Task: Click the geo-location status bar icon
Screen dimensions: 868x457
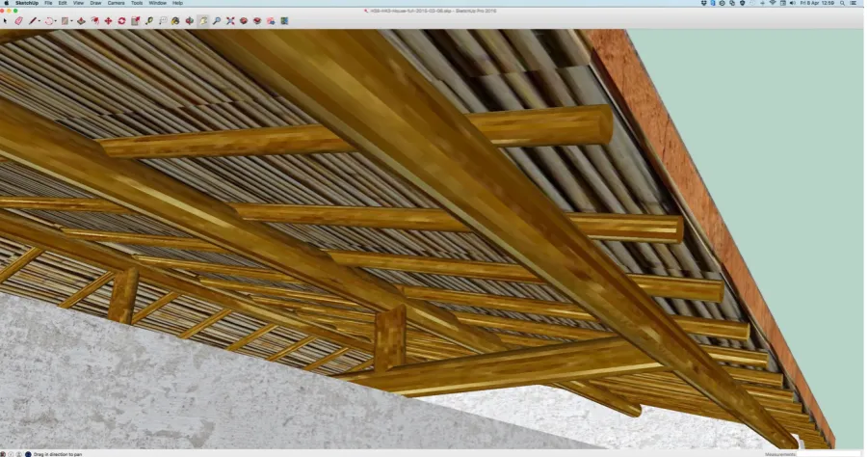Action: (x=3, y=454)
